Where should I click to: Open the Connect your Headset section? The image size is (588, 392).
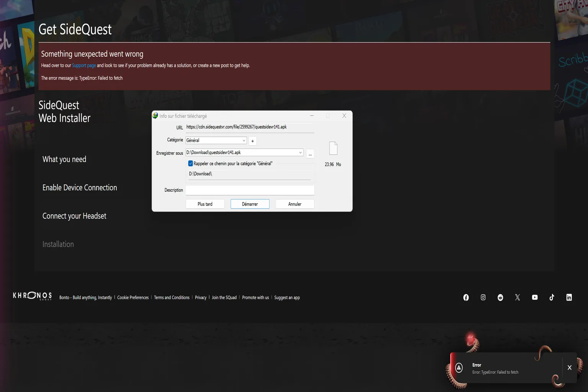coord(74,216)
